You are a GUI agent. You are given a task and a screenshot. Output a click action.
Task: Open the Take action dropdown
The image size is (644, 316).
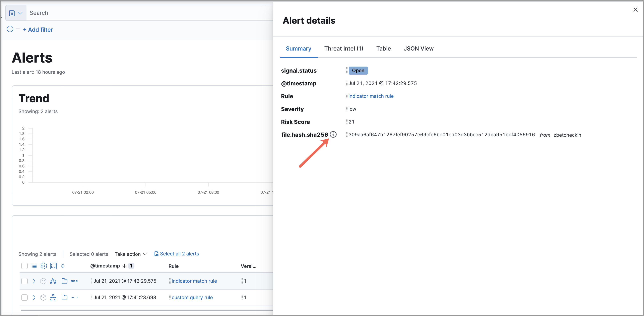pyautogui.click(x=130, y=254)
